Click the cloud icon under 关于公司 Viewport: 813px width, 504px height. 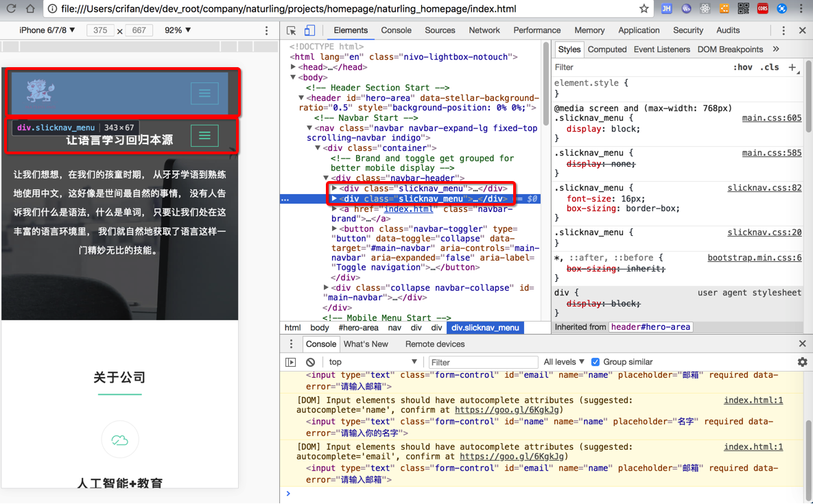[120, 440]
